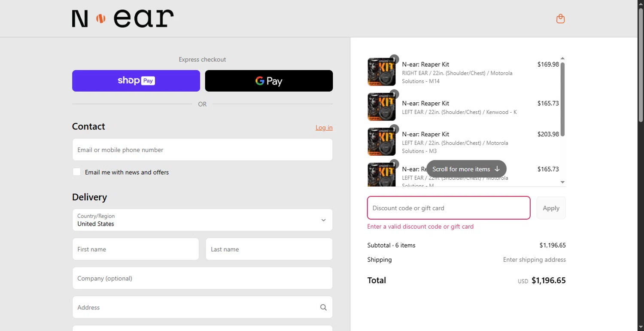The width and height of the screenshot is (644, 331).
Task: Click thumbnail of the $203.98 Reaper Kit
Action: click(x=382, y=141)
